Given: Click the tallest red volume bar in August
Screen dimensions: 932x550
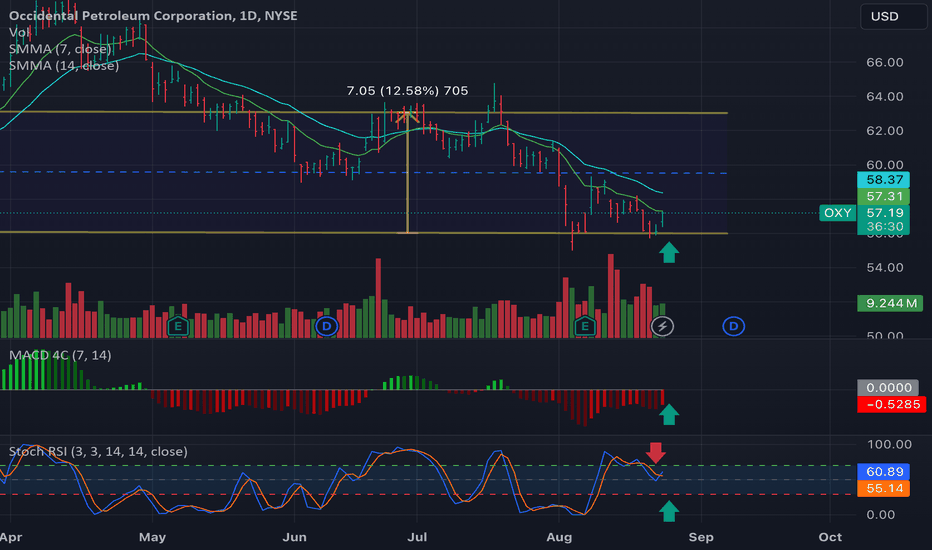Looking at the screenshot, I should [x=610, y=296].
